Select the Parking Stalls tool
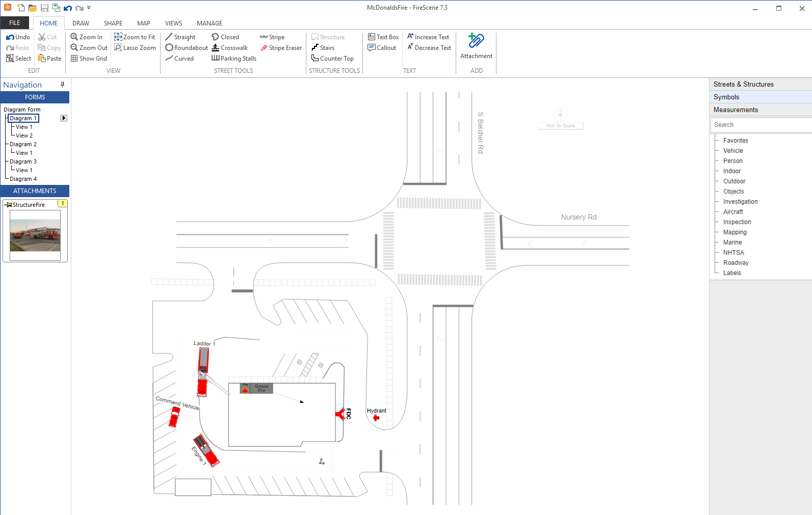This screenshot has height=515, width=812. 234,59
